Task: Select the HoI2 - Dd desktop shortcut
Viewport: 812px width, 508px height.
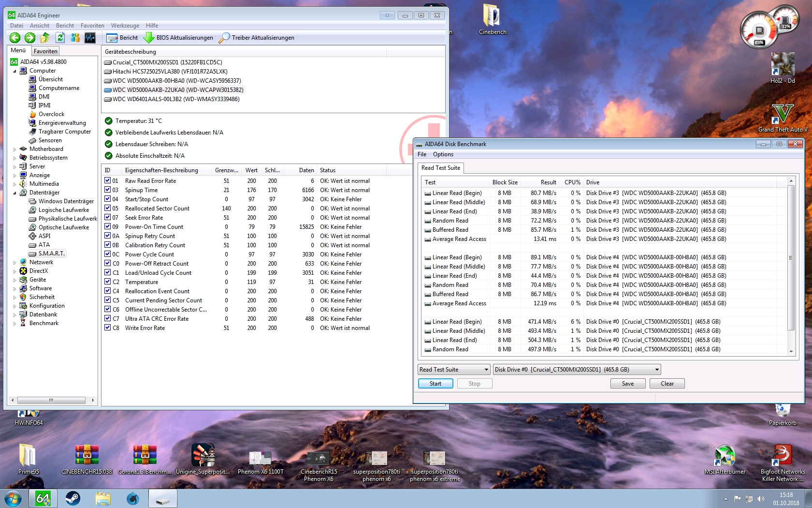Action: tap(783, 68)
